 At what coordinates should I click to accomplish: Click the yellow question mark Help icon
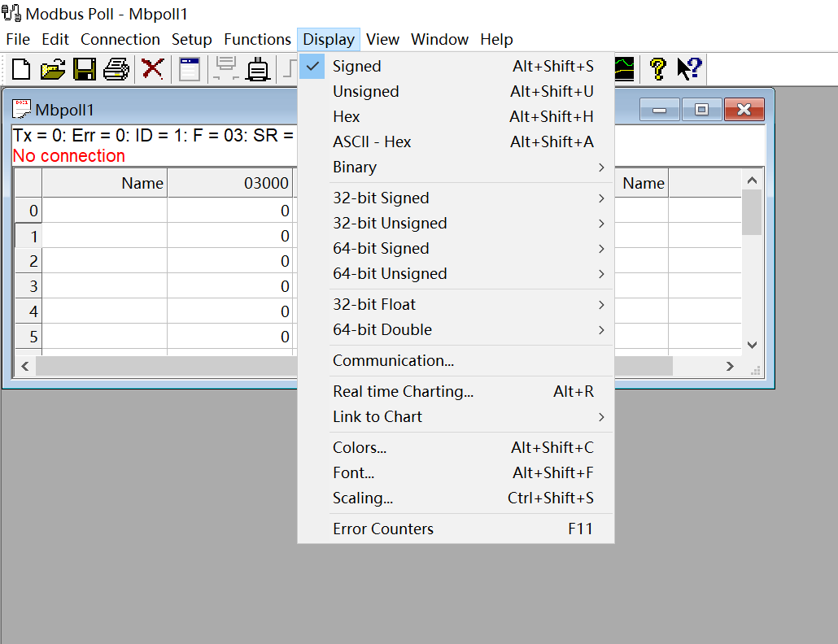658,69
